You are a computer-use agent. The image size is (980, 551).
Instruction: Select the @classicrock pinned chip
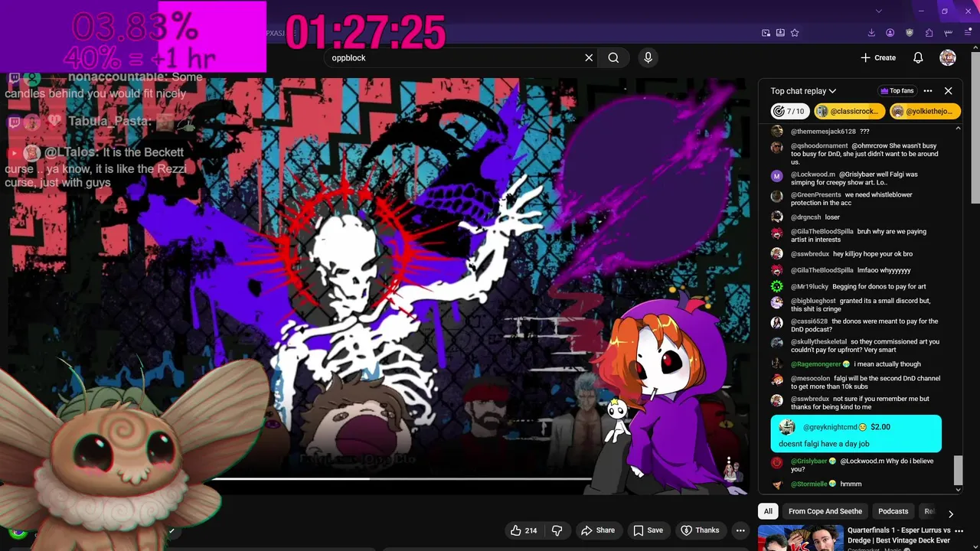[848, 111]
